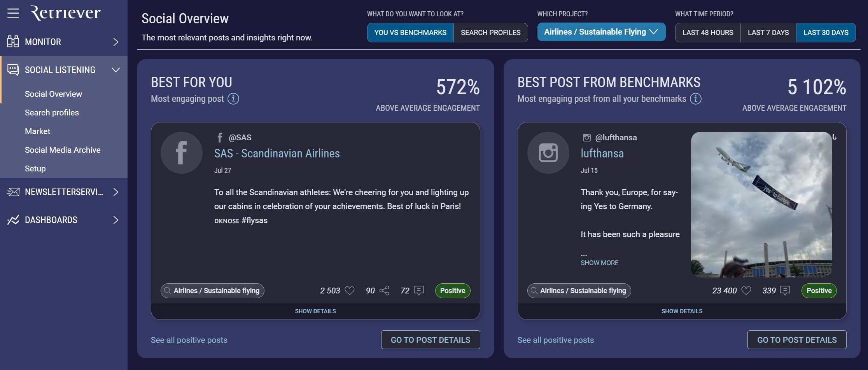The width and height of the screenshot is (868, 370).
Task: Select LAST 7 DAYS time period
Action: [x=768, y=33]
